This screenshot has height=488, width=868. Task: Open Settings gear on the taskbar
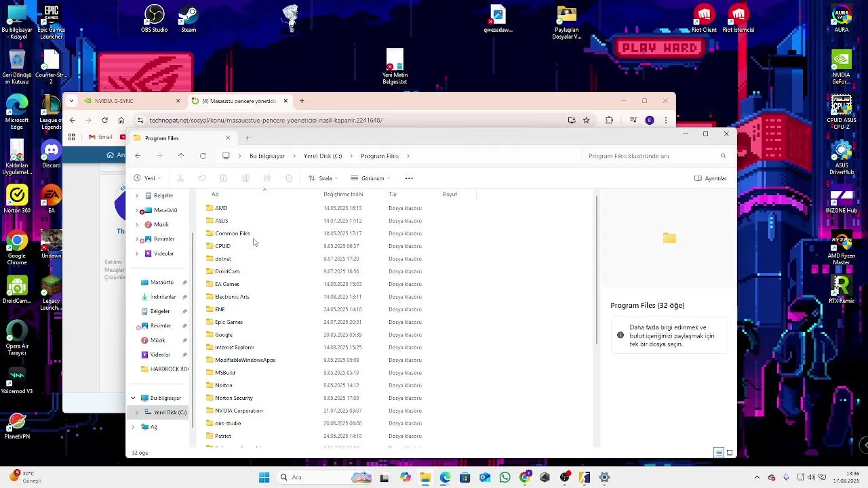(x=604, y=477)
